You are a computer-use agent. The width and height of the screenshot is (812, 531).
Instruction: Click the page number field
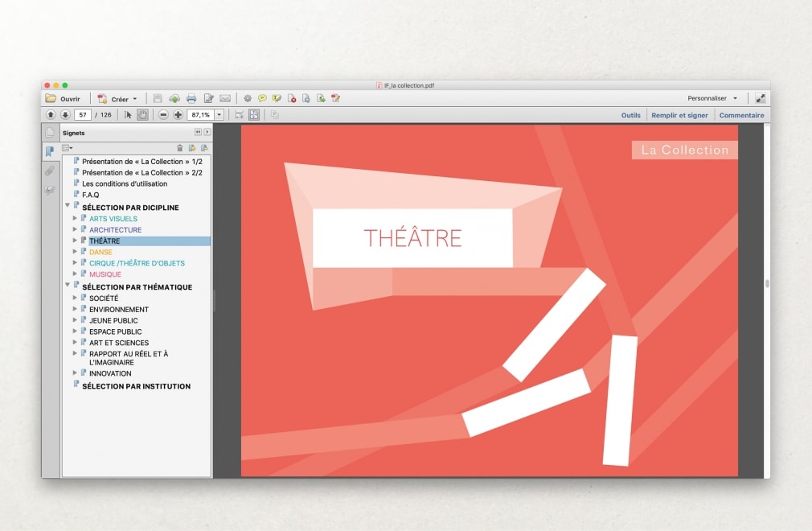pos(82,115)
